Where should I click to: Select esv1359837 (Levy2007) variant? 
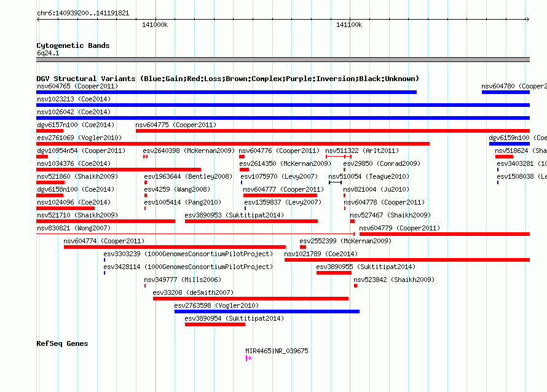(x=283, y=202)
